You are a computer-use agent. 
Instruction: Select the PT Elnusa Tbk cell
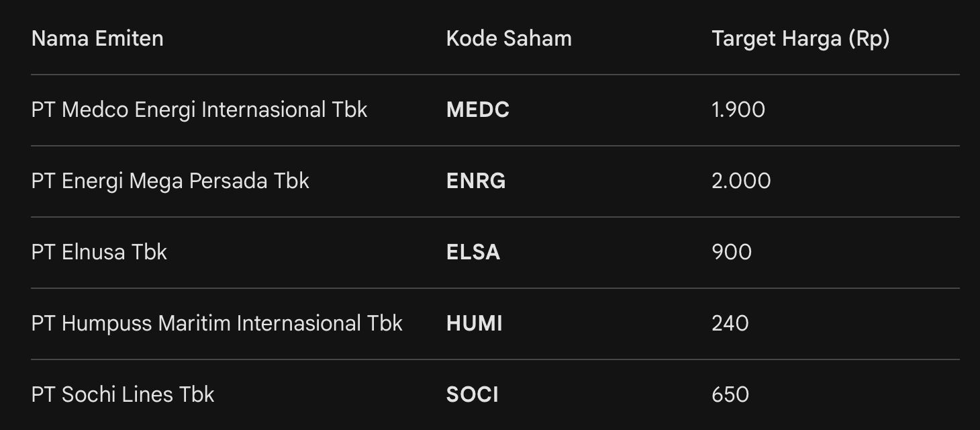(x=99, y=252)
